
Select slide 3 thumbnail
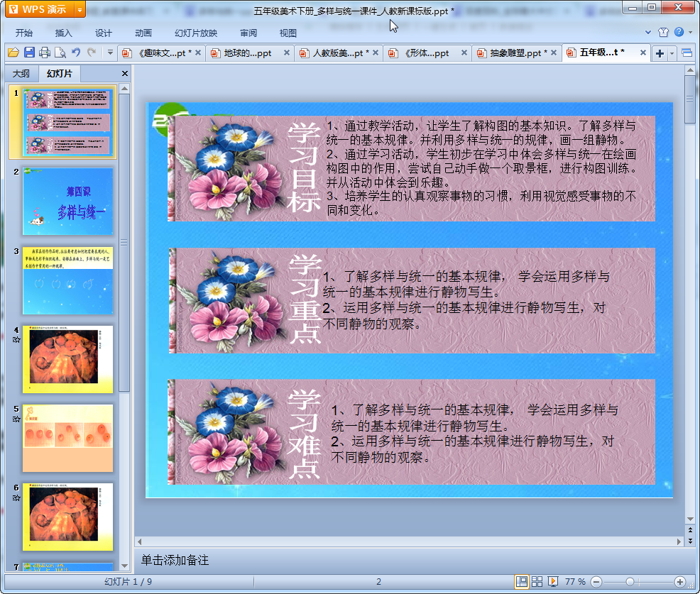68,280
